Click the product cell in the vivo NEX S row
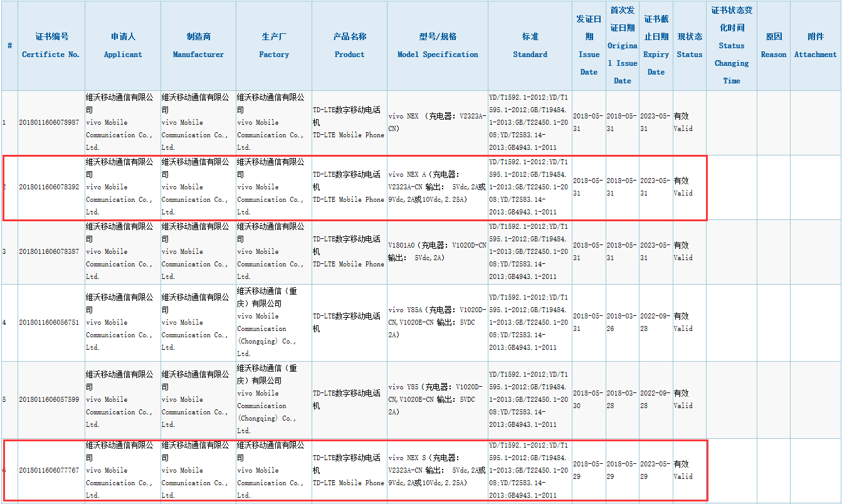842x504 pixels. click(x=349, y=471)
